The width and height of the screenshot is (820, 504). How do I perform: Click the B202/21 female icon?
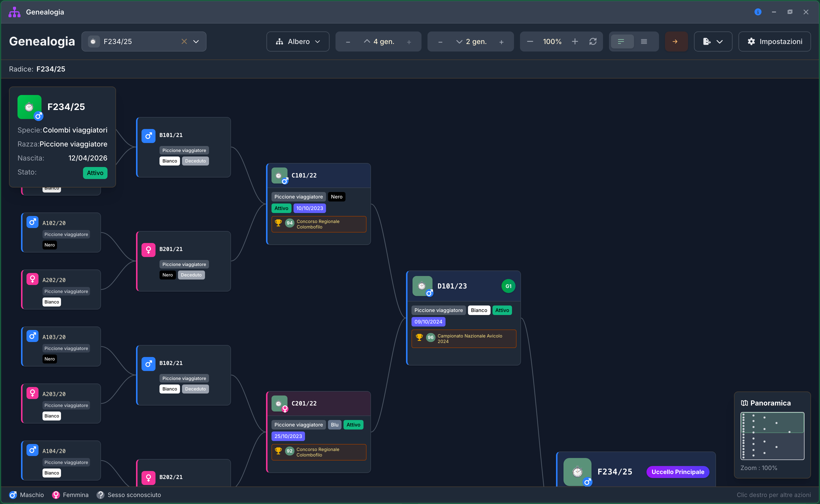148,478
